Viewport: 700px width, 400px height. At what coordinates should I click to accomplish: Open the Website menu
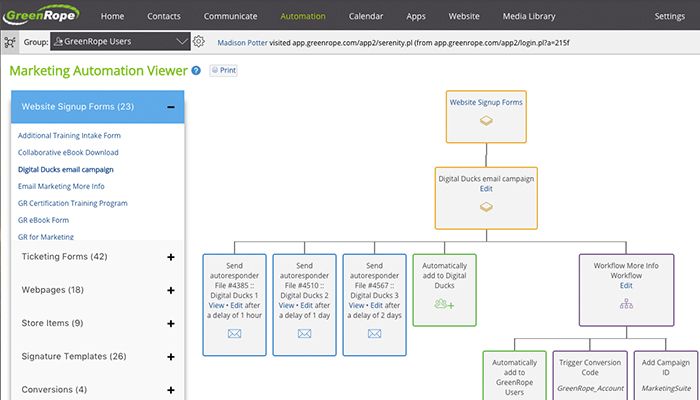464,16
